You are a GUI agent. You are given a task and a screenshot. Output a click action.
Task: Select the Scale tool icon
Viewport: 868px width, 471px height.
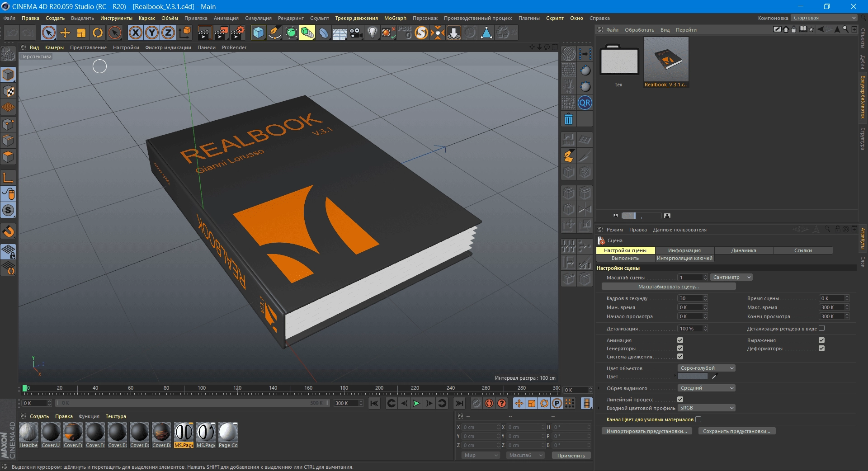(81, 33)
